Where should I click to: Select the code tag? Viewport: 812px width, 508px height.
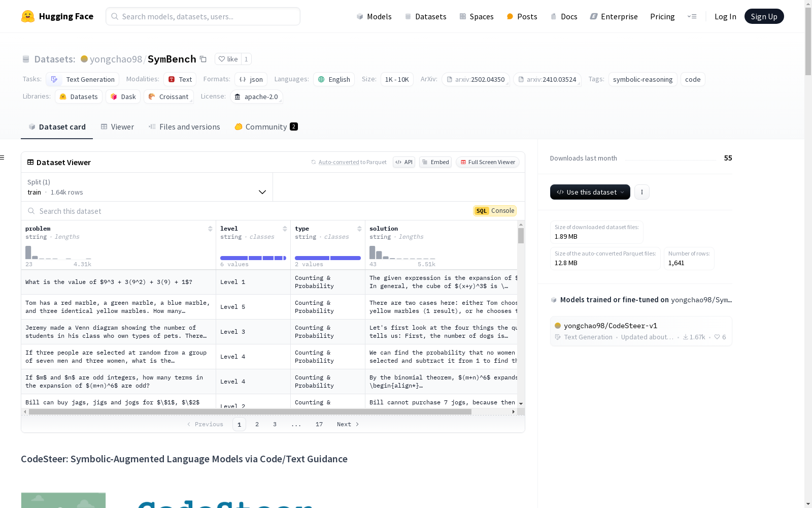693,79
